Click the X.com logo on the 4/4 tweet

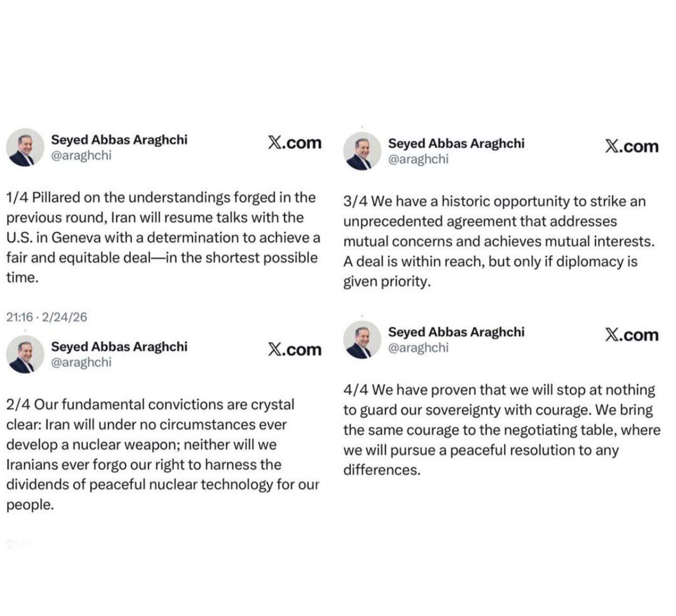[x=632, y=335]
